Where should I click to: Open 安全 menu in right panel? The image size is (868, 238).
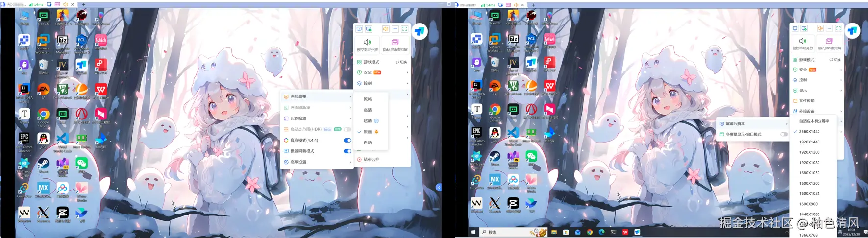coord(817,70)
